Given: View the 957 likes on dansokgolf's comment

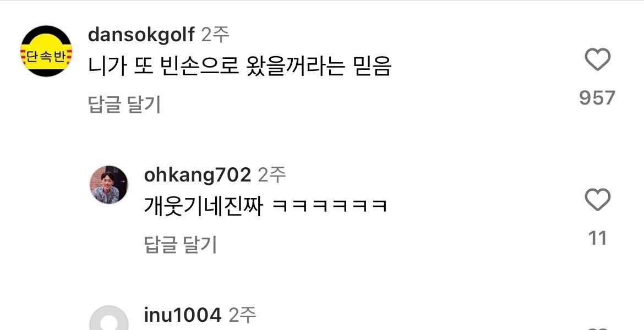Looking at the screenshot, I should pyautogui.click(x=597, y=98).
